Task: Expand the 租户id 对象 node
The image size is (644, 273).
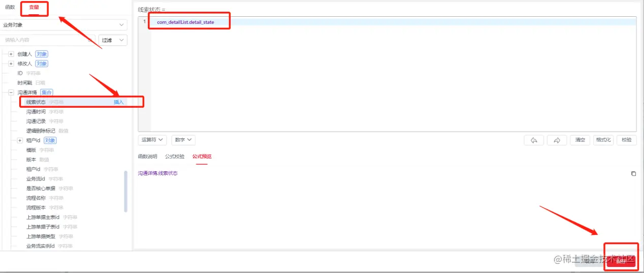Action: pyautogui.click(x=20, y=140)
